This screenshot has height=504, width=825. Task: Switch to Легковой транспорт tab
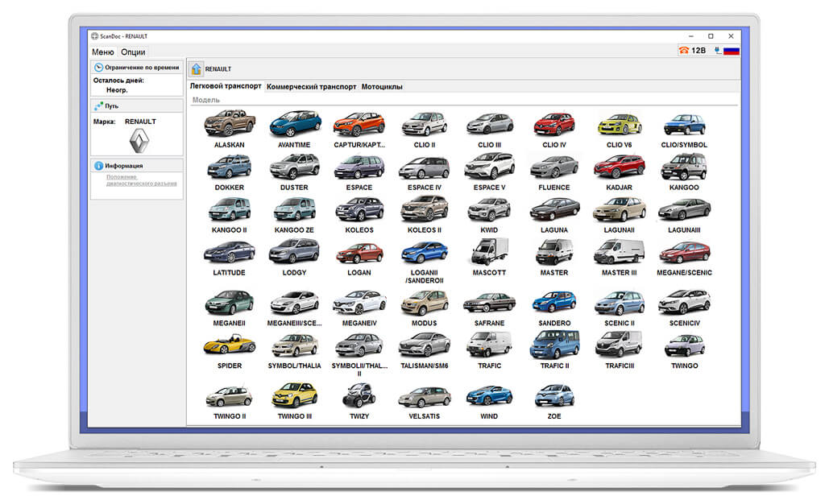tap(226, 86)
